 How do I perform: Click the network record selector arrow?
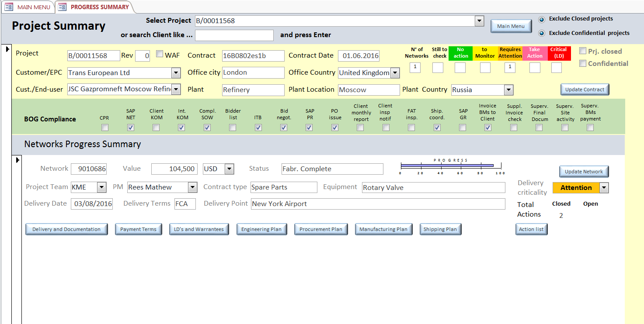pyautogui.click(x=17, y=160)
